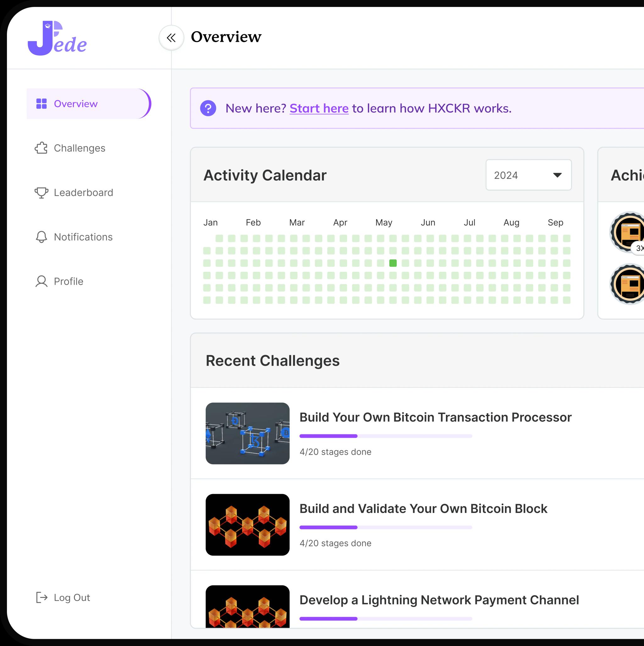Click the Notifications bell icon
The width and height of the screenshot is (644, 646).
[x=41, y=237]
